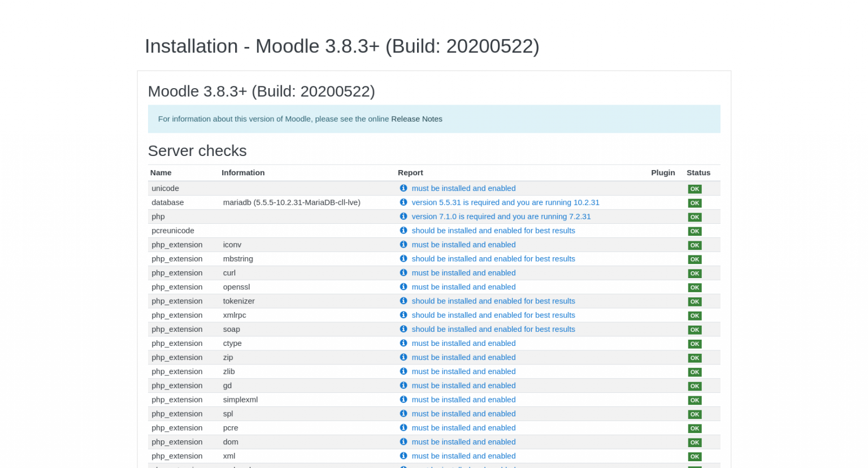Screen dimensions: 868x468
Task: Click the info icon on the pcreunicode row
Action: pos(403,231)
